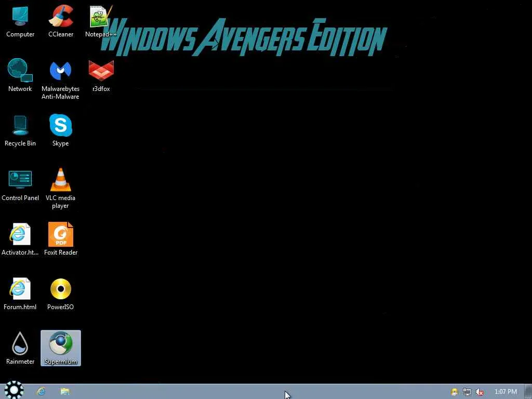
Task: Click the Notepad++ desktop icon
Action: pyautogui.click(x=101, y=21)
